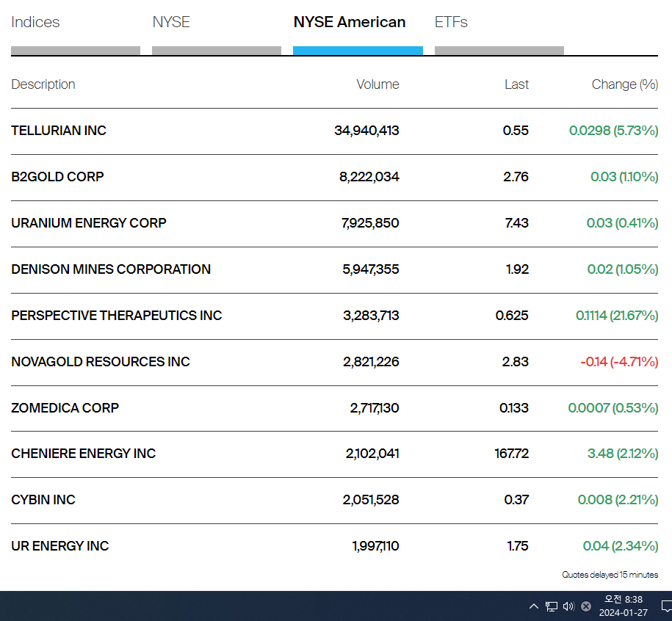Viewport: 672px width, 621px height.
Task: Click Perspective Therapeutics last price 0.625
Action: click(512, 316)
